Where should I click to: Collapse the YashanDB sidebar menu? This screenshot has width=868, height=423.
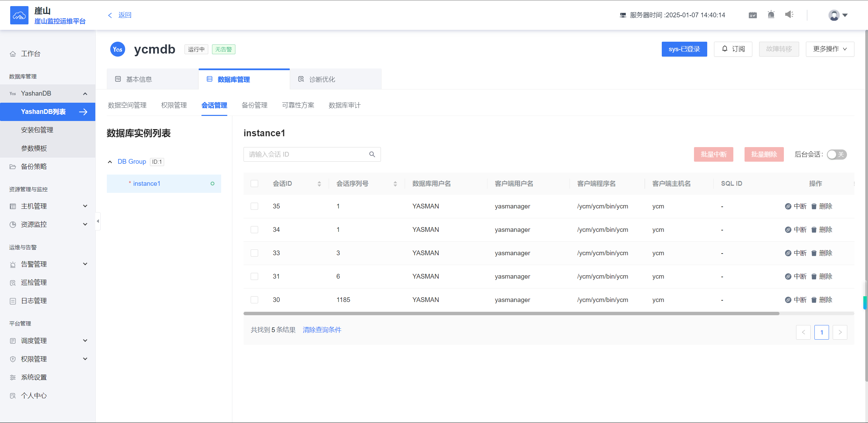pos(85,94)
